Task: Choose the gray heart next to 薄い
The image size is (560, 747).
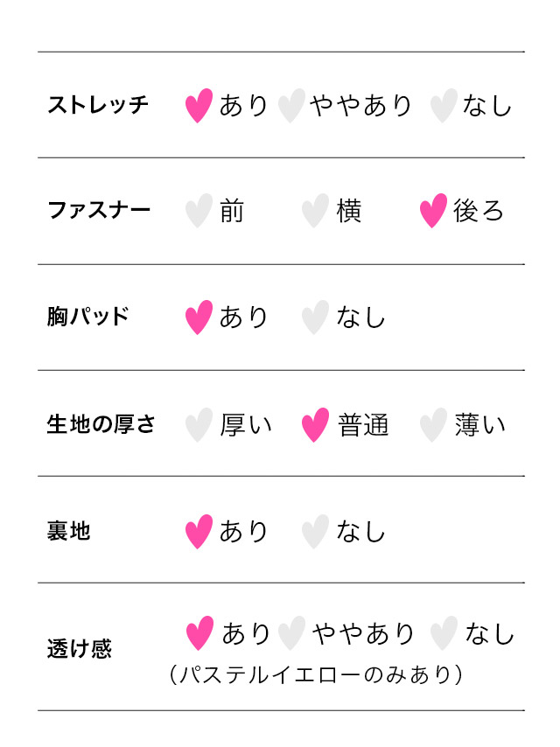Action: (433, 425)
